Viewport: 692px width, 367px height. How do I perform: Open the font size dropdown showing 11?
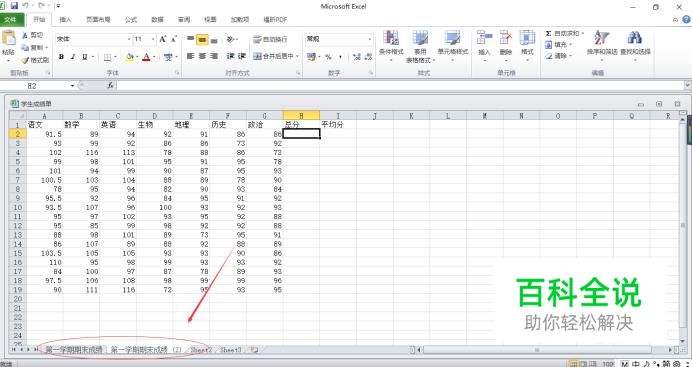coord(153,39)
